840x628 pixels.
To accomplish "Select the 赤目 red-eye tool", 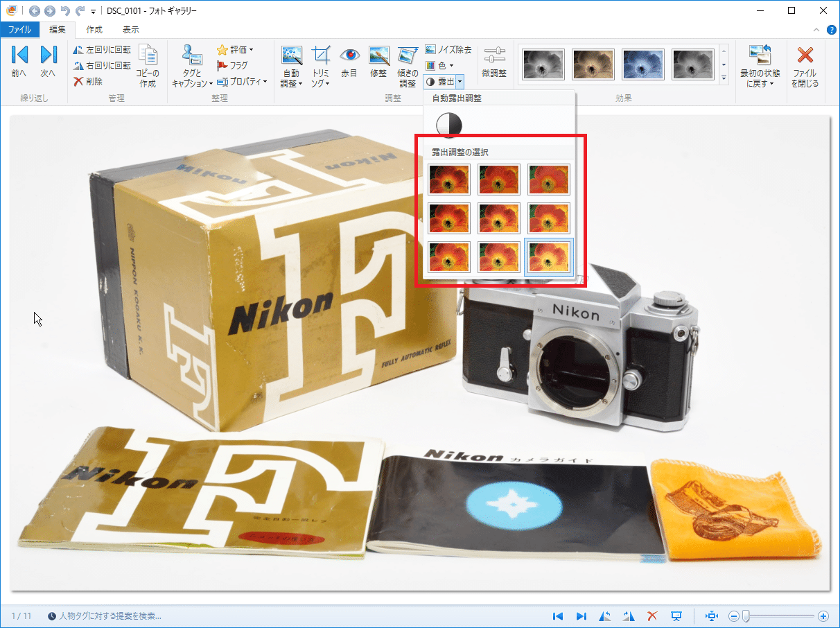I will click(x=349, y=62).
